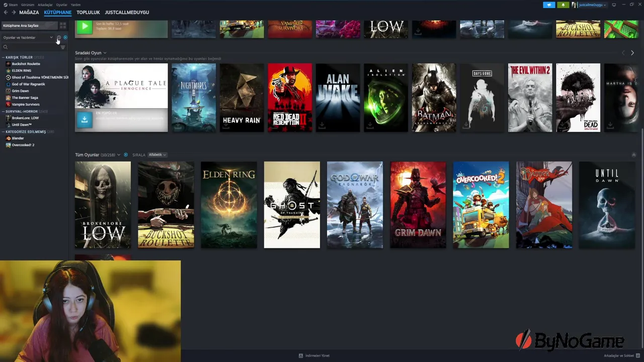
Task: Click the back navigation arrow
Action: [x=6, y=12]
